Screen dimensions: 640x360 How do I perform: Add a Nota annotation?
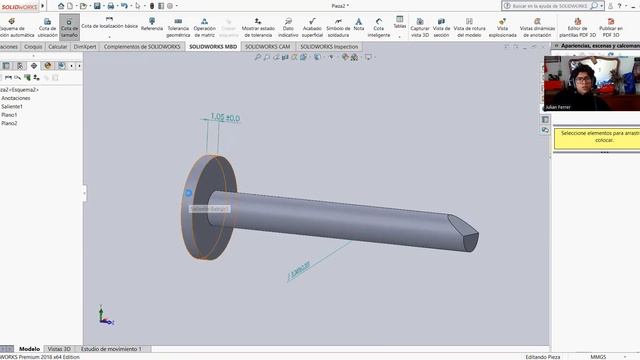[x=358, y=24]
